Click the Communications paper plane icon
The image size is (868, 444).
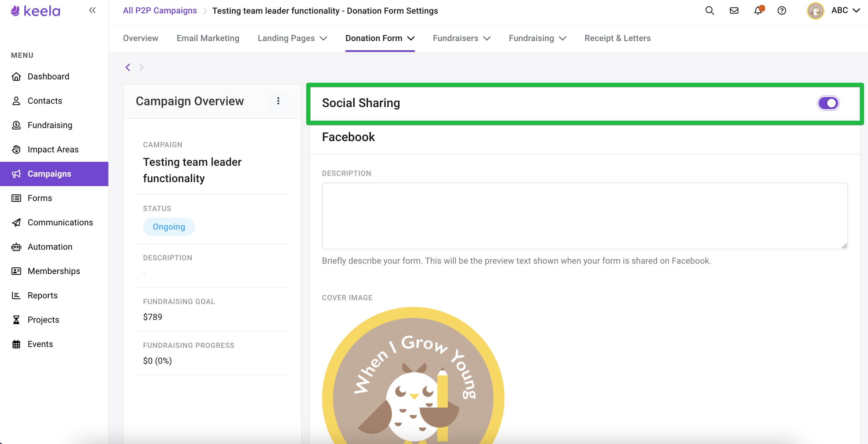point(16,223)
